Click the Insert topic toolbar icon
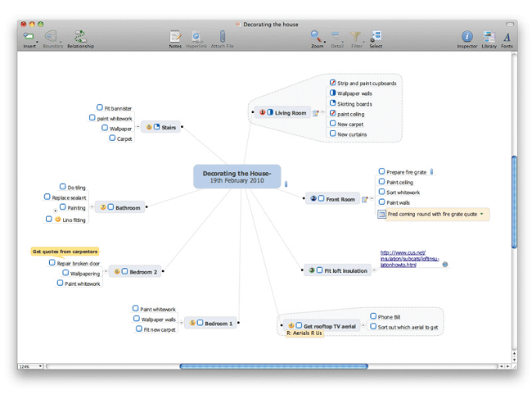 [29, 36]
